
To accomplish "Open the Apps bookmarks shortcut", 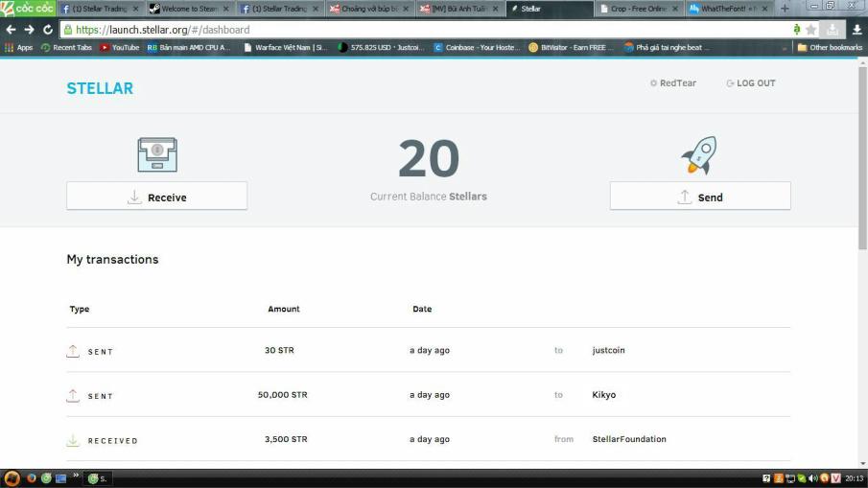I will [19, 48].
